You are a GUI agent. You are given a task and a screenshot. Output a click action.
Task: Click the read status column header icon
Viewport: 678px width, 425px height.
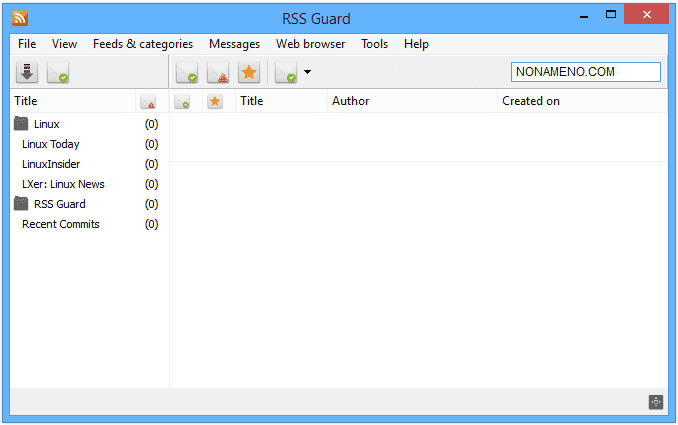coord(182,101)
